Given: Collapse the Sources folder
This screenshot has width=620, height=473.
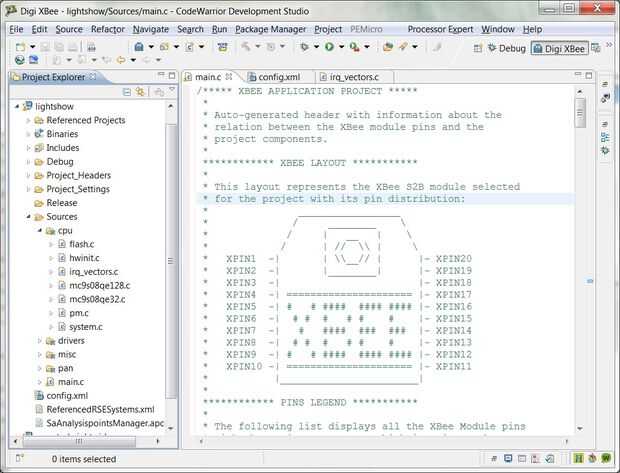Looking at the screenshot, I should [28, 216].
